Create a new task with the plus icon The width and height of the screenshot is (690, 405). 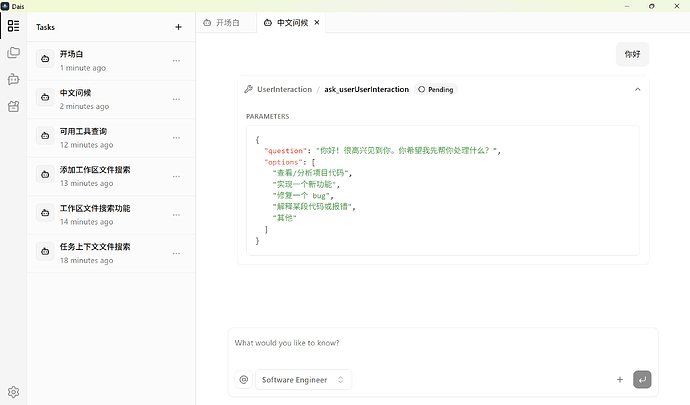178,27
